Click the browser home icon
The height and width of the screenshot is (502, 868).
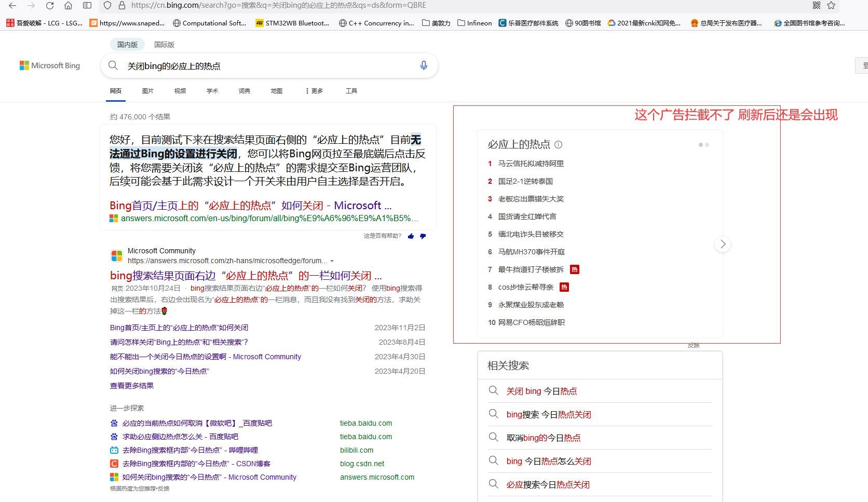click(67, 5)
